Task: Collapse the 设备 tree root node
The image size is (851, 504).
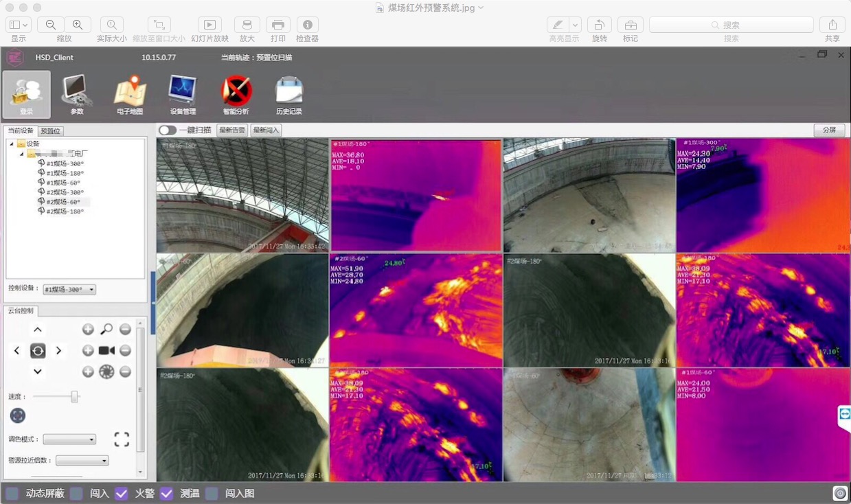Action: click(x=12, y=144)
